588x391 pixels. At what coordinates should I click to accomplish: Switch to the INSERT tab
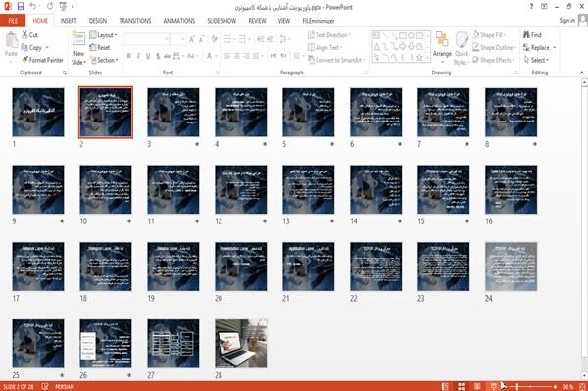[x=69, y=21]
